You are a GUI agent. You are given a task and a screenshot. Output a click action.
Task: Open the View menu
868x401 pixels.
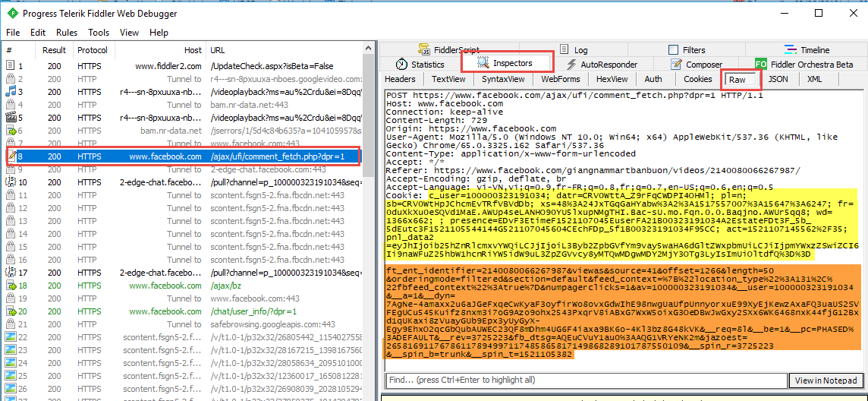point(129,33)
